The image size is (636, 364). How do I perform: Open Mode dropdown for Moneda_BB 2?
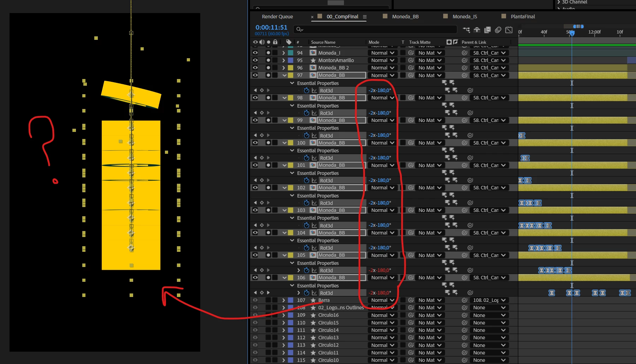(x=382, y=68)
